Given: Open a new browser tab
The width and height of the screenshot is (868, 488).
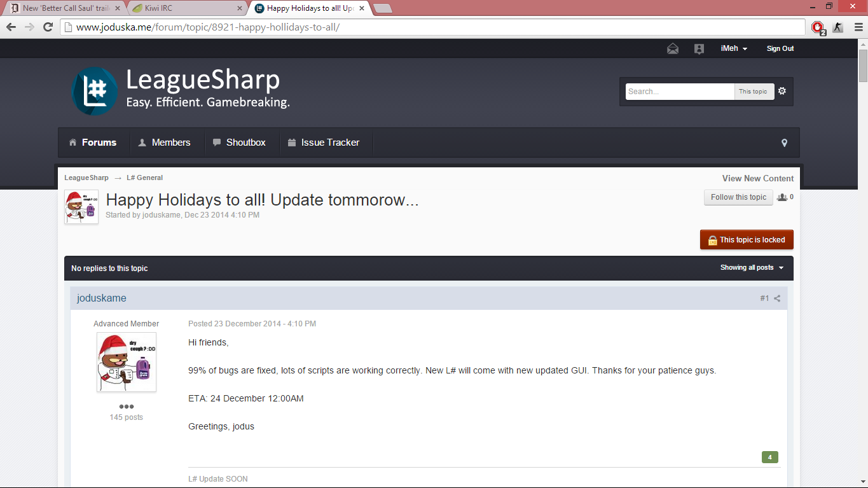Looking at the screenshot, I should (382, 8).
